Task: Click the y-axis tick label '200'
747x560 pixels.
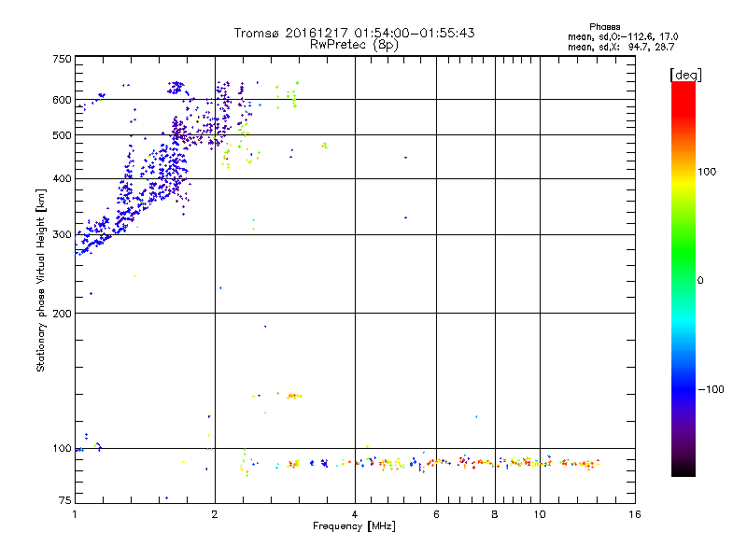Action: [62, 314]
